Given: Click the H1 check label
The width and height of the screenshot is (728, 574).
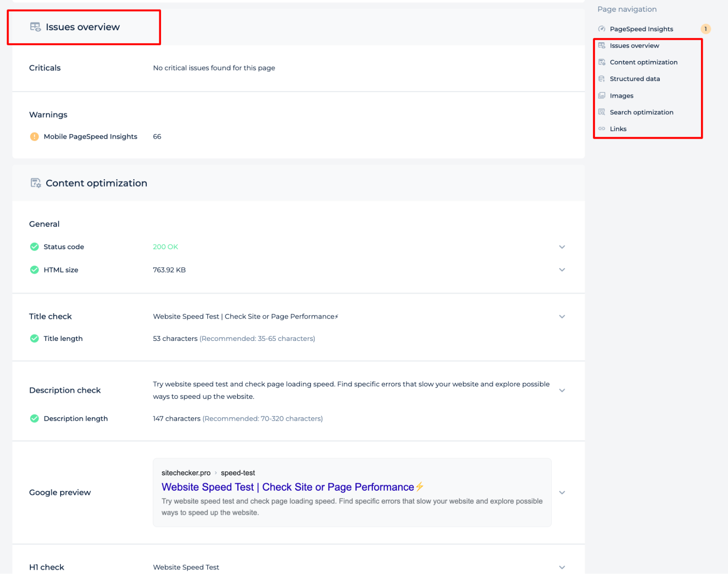Looking at the screenshot, I should coord(47,567).
